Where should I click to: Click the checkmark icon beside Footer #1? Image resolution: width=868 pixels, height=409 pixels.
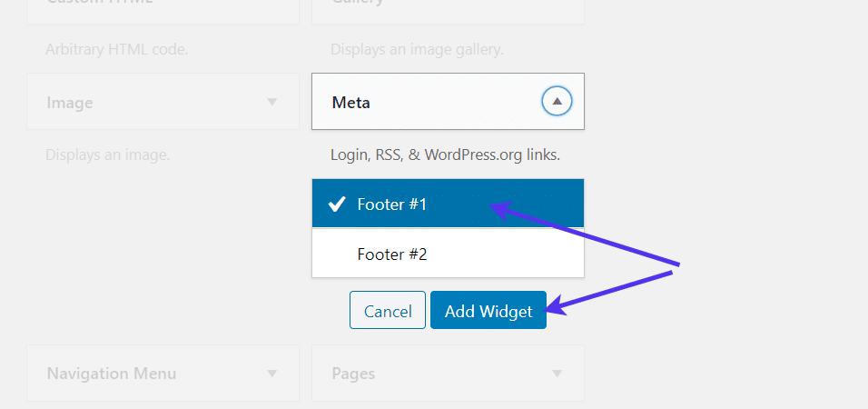(336, 204)
